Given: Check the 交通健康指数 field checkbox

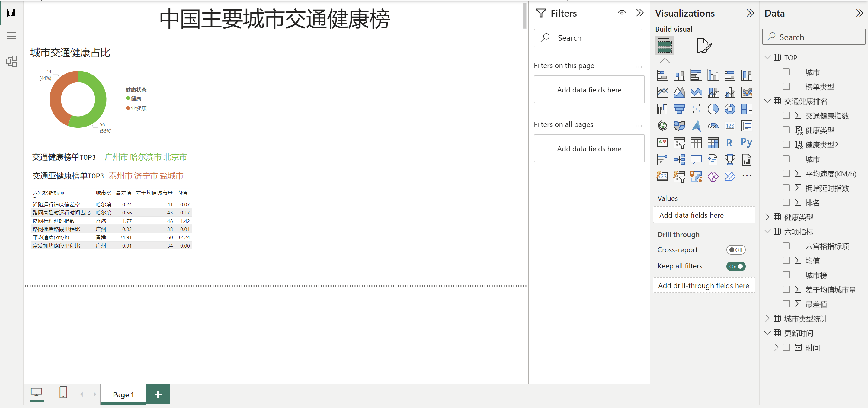Looking at the screenshot, I should coord(786,116).
